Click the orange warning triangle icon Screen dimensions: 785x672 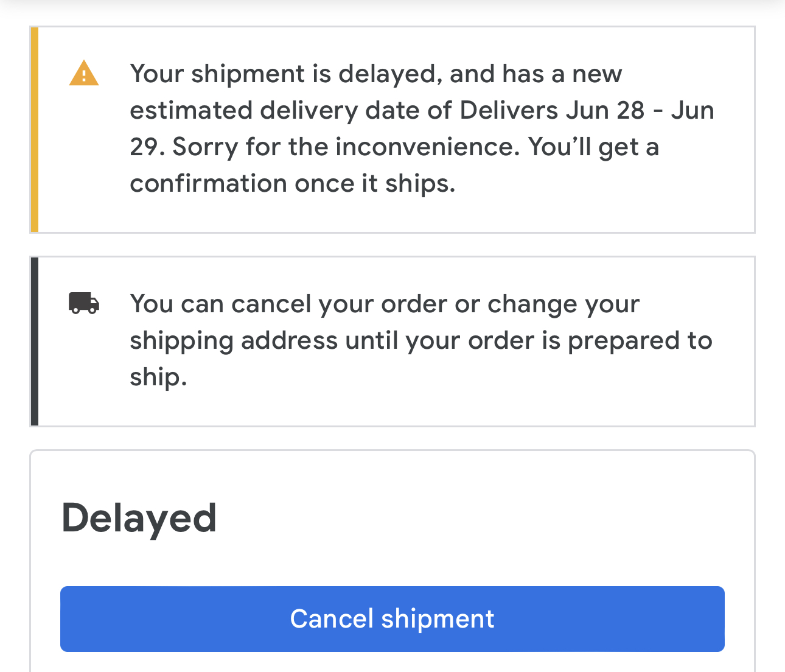point(84,73)
